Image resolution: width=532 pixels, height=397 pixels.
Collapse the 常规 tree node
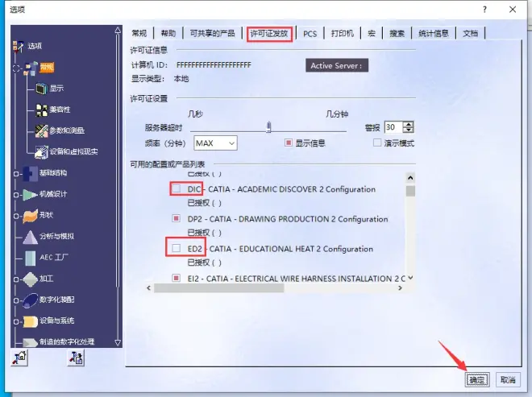(x=16, y=68)
